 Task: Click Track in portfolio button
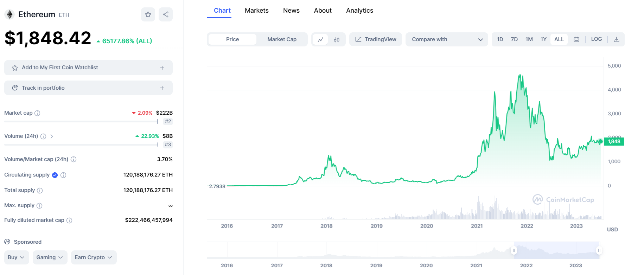tap(88, 88)
